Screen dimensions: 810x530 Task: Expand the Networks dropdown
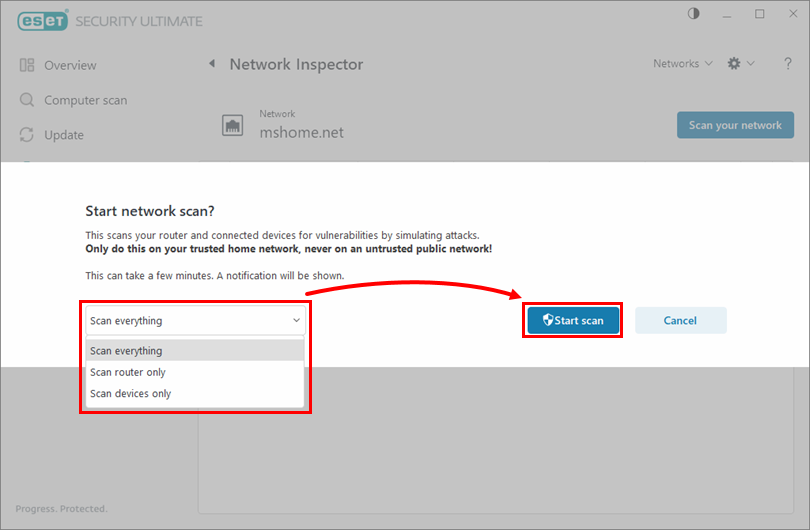point(683,64)
